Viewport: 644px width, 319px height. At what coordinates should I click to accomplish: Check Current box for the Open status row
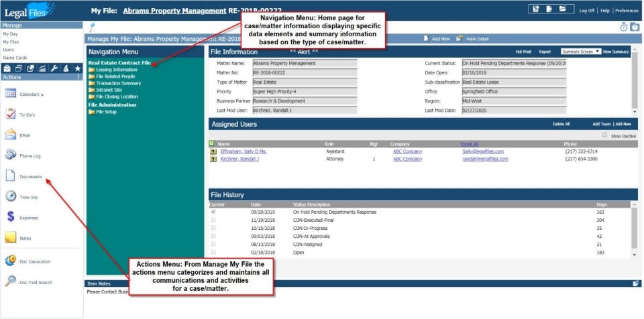(213, 253)
